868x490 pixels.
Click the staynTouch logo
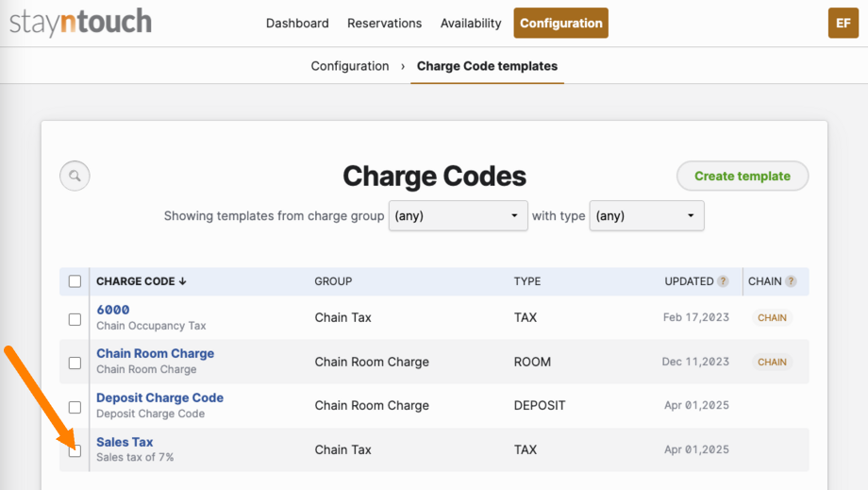(80, 23)
